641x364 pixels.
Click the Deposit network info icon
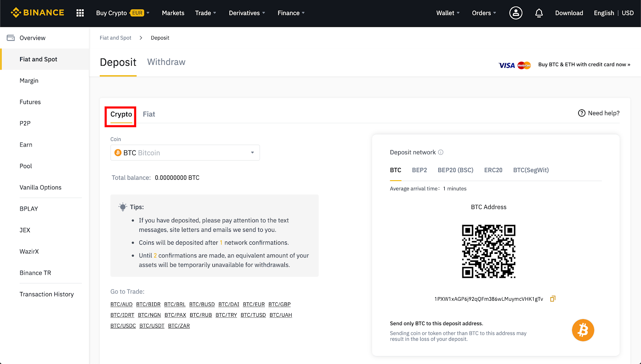click(x=441, y=152)
